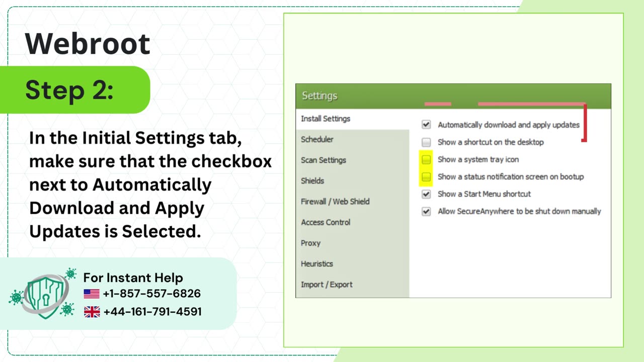This screenshot has width=644, height=362.
Task: Check Show a system tray icon box
Action: [426, 159]
